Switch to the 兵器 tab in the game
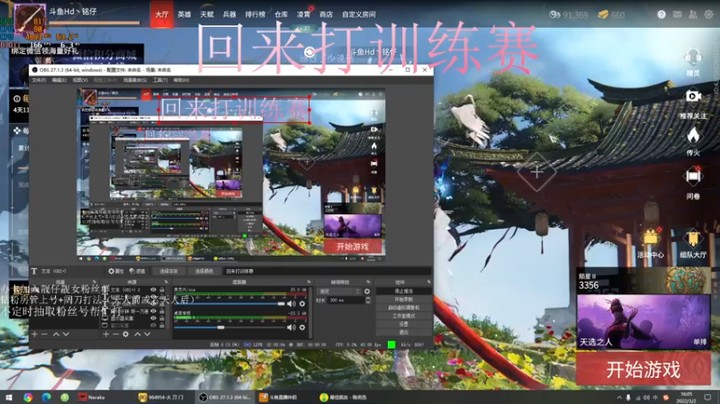Viewport: 720px width, 404px height. coord(229,14)
